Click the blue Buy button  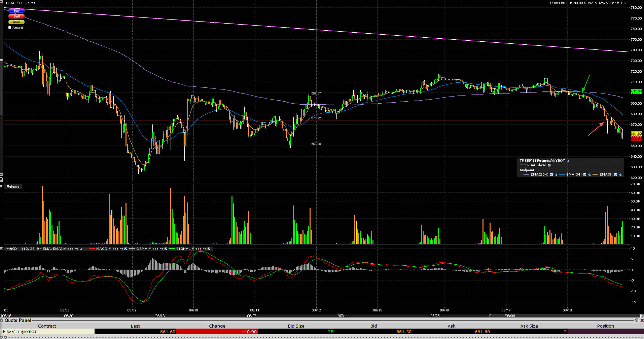16,11
